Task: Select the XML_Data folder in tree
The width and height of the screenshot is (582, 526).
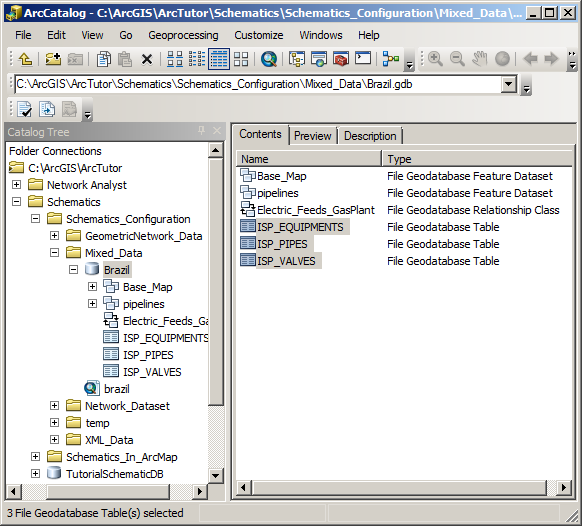Action: coord(109,440)
